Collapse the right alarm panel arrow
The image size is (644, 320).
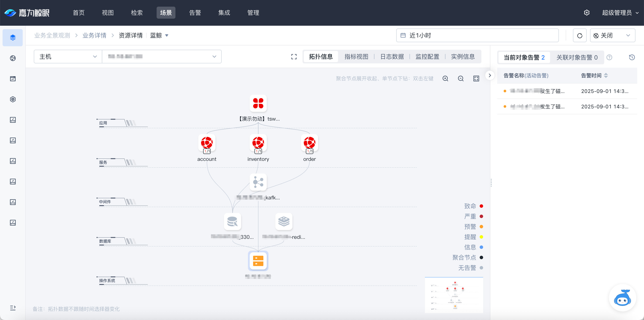[490, 75]
